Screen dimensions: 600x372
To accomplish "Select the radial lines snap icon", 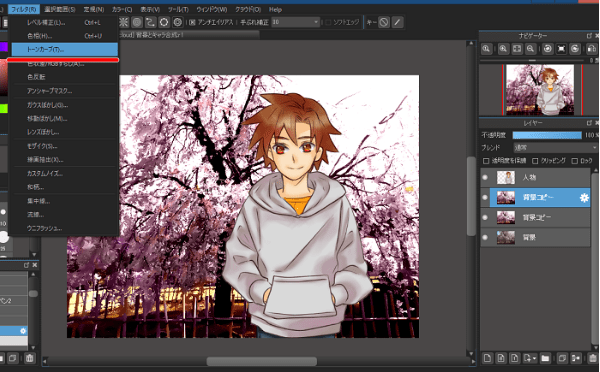I will 123,22.
